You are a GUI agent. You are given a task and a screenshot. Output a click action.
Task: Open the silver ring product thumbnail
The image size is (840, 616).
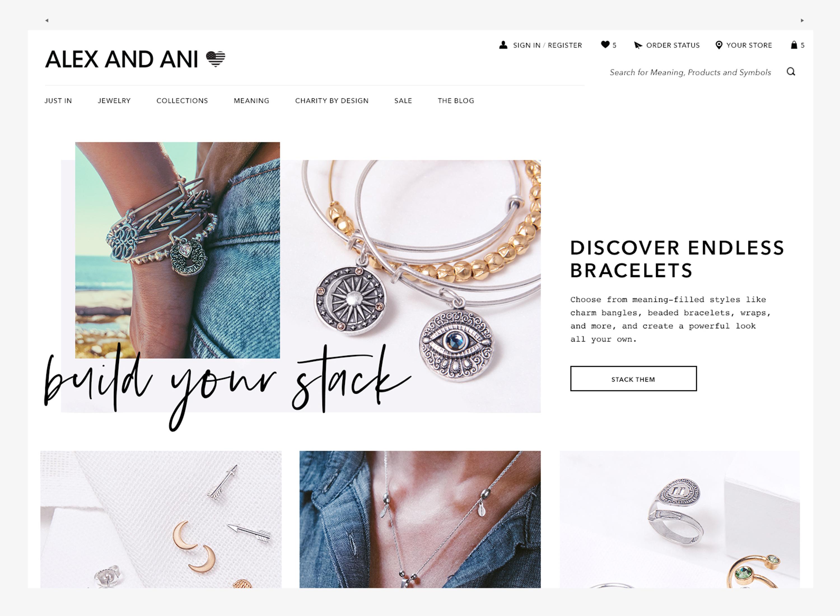tap(679, 519)
